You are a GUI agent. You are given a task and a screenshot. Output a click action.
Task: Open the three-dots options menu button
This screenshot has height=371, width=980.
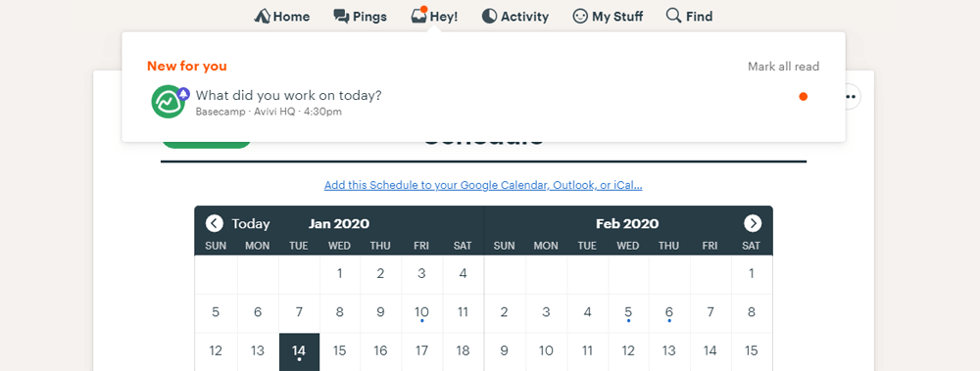852,97
